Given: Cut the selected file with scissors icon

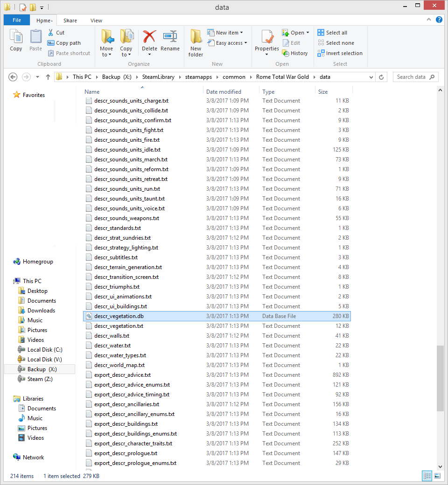Looking at the screenshot, I should tap(56, 33).
